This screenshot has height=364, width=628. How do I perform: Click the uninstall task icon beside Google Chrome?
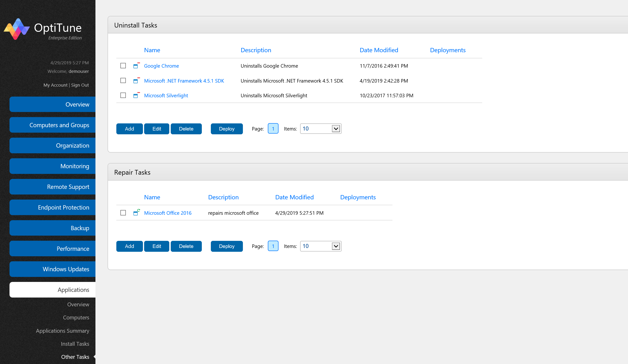(137, 66)
